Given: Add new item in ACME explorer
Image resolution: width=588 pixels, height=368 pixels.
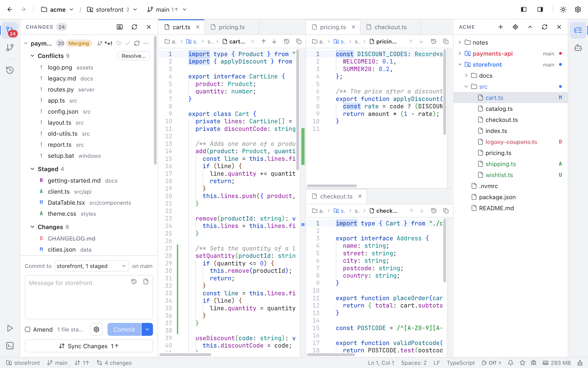Looking at the screenshot, I should (x=500, y=27).
